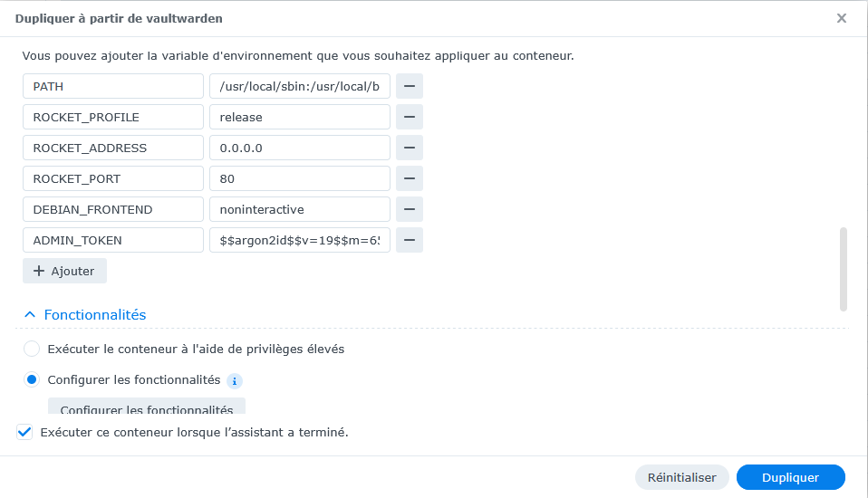Open info icon beside Configurer les fonctionnalités
868x498 pixels.
235,380
